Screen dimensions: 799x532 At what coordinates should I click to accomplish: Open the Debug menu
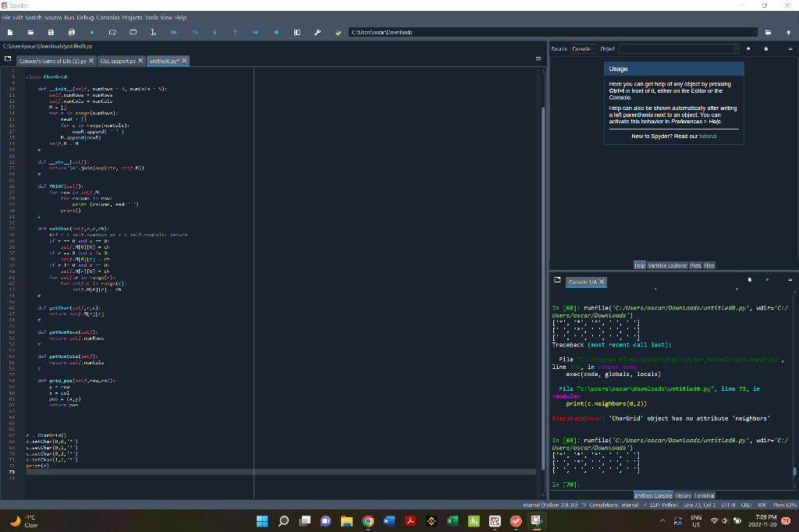[x=85, y=17]
